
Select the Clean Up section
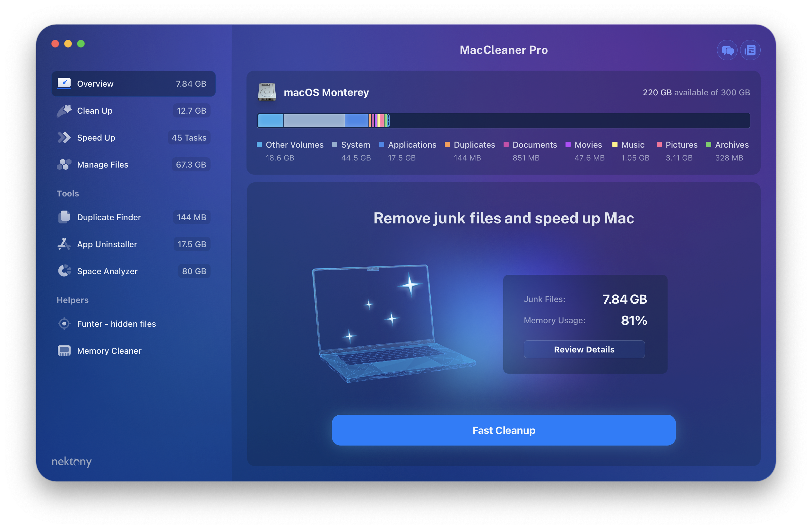[94, 110]
